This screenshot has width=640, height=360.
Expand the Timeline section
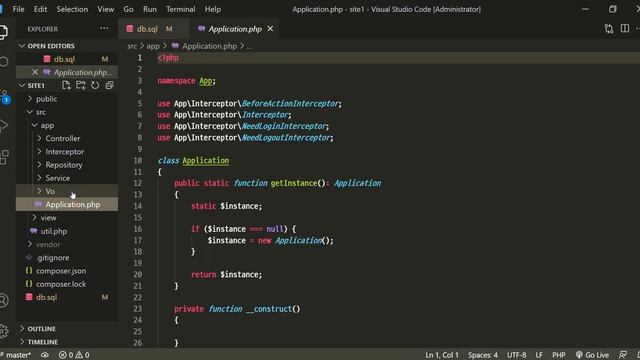(x=67, y=342)
